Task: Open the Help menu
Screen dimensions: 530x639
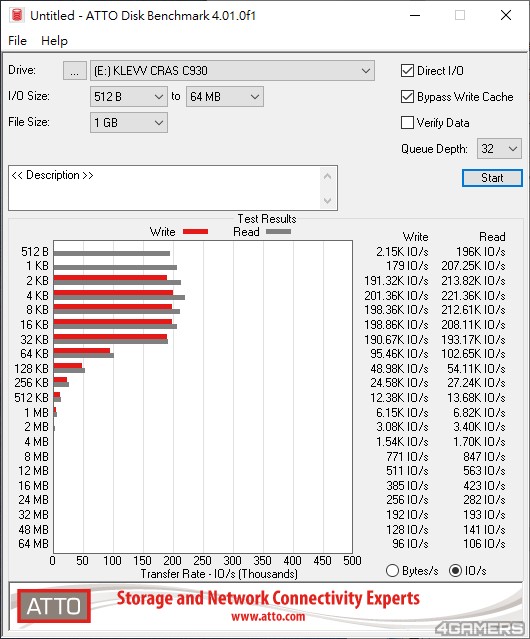Action: [x=54, y=41]
